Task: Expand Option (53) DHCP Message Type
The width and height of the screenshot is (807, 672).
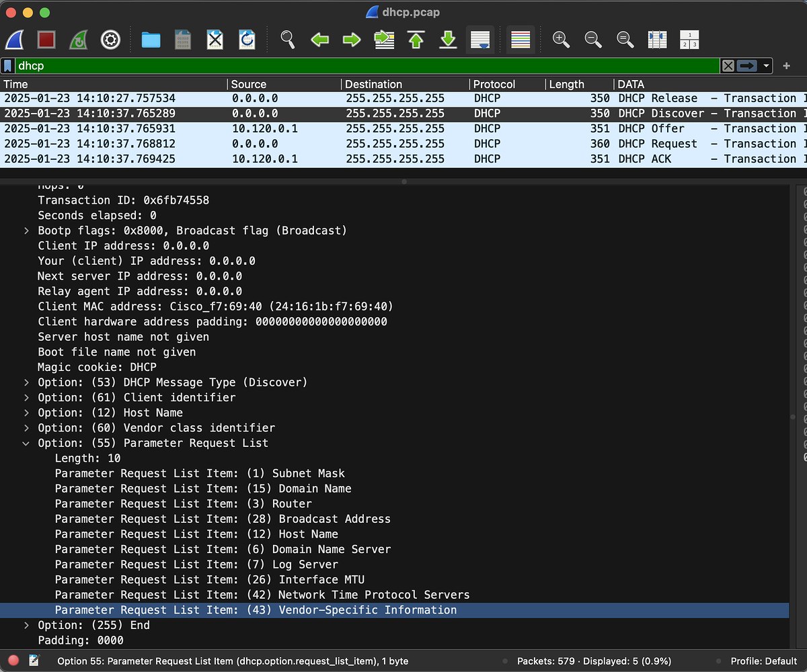Action: (x=26, y=382)
